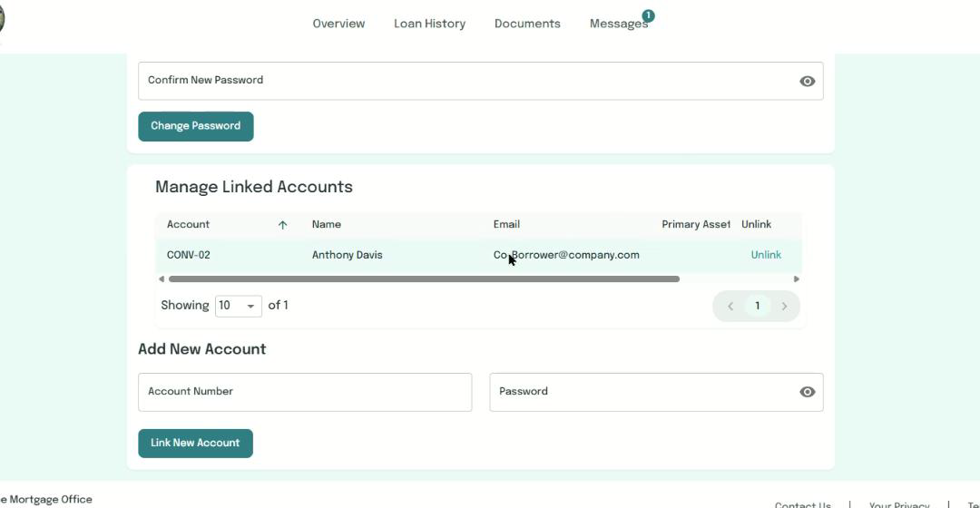Click into the Confirm New Password field

pyautogui.click(x=463, y=81)
